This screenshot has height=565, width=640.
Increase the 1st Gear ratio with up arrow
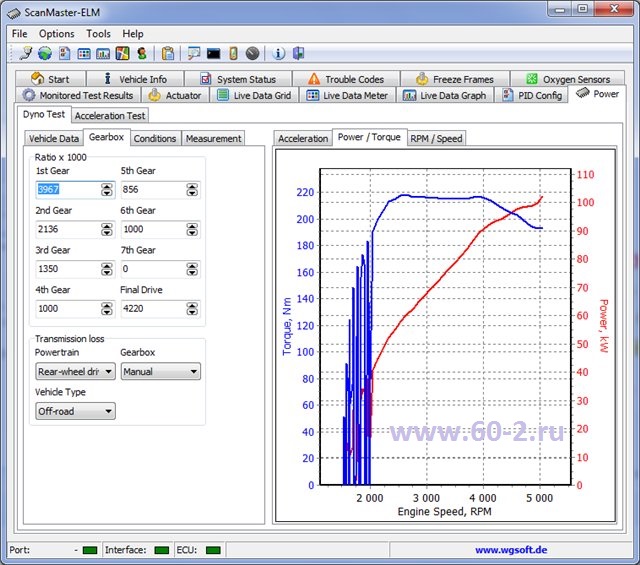click(107, 185)
